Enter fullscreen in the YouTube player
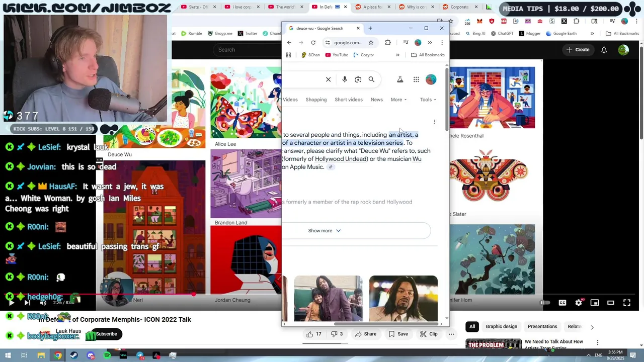Image resolution: width=644 pixels, height=362 pixels. 627,303
